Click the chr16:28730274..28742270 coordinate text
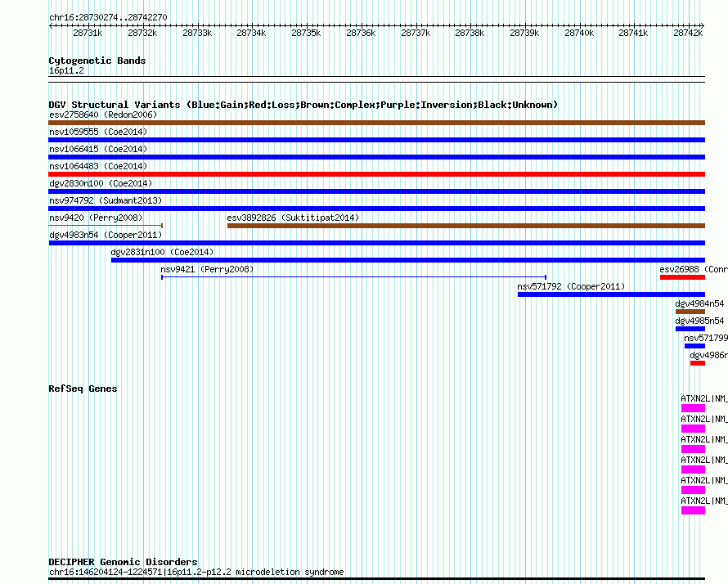This screenshot has height=584, width=728. [x=108, y=17]
